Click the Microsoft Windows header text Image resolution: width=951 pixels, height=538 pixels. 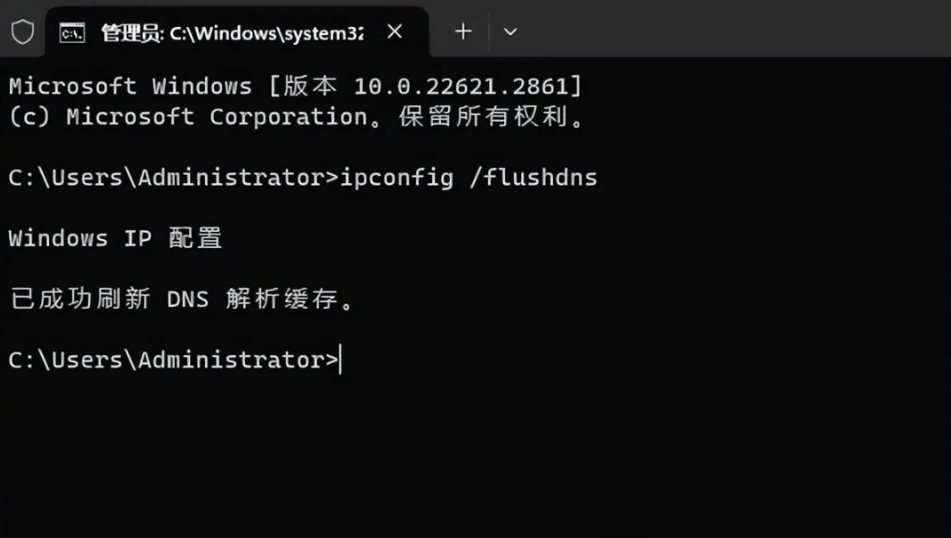coord(130,86)
